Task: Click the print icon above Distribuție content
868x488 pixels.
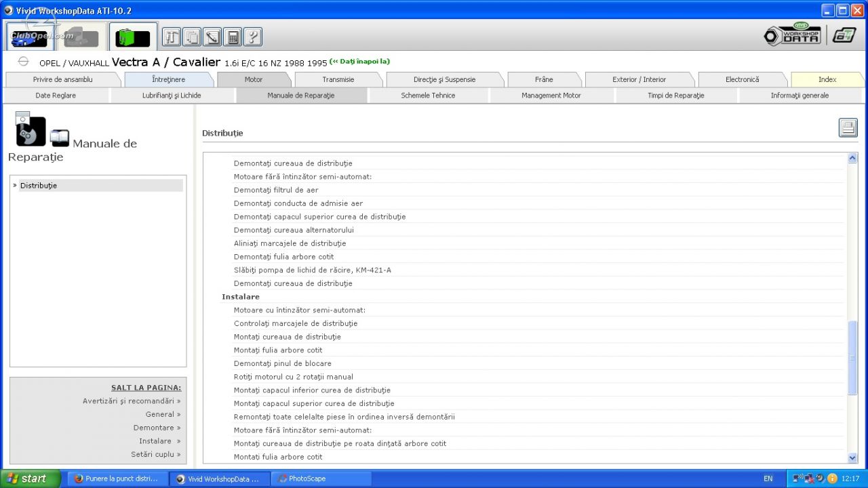Action: point(848,127)
